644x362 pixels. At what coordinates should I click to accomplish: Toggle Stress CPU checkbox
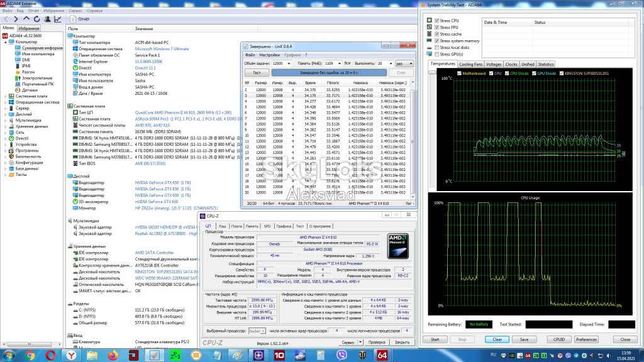click(x=437, y=21)
